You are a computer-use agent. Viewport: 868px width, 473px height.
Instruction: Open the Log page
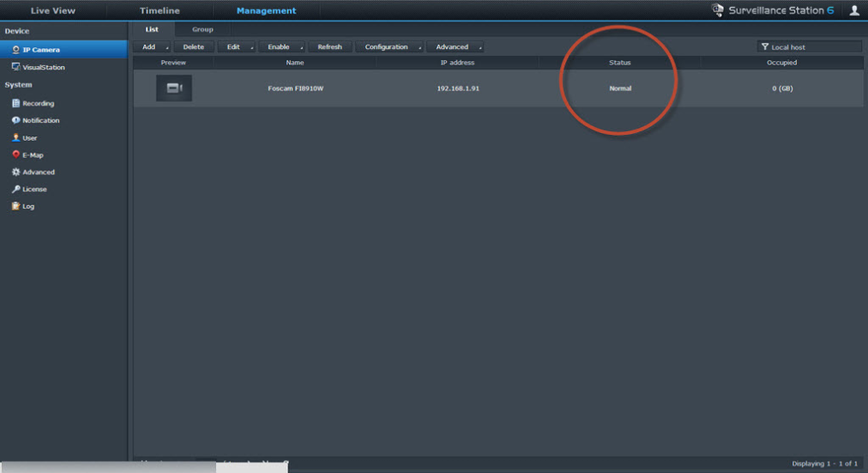[28, 206]
